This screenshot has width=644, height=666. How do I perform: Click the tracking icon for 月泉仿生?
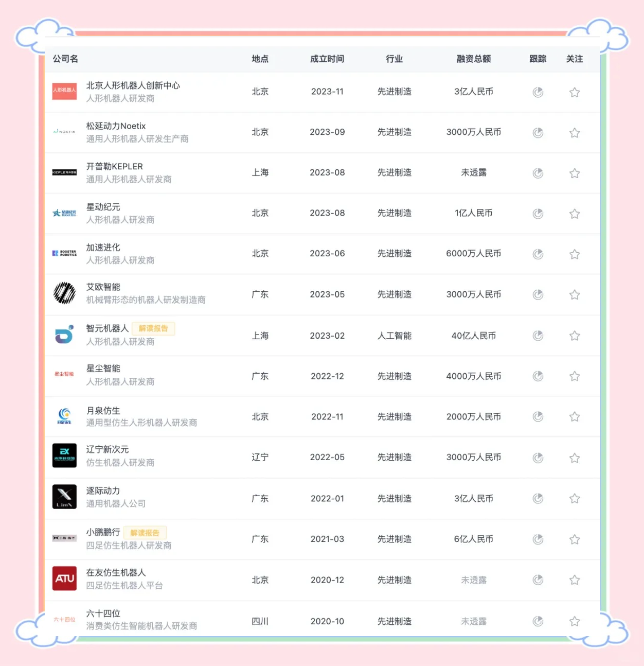[x=538, y=416]
